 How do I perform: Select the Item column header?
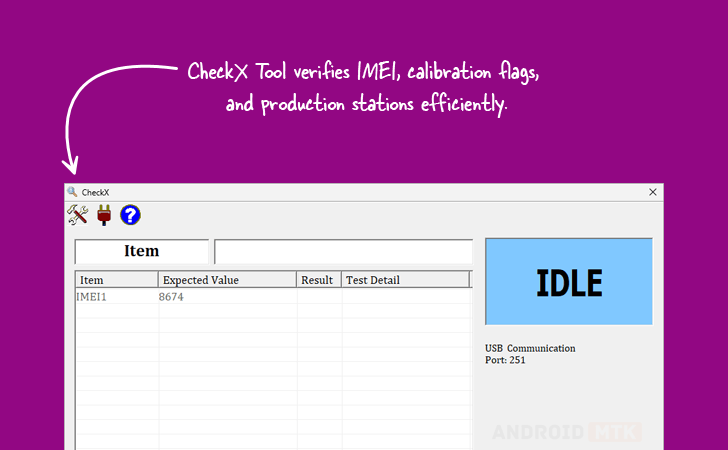click(x=117, y=280)
